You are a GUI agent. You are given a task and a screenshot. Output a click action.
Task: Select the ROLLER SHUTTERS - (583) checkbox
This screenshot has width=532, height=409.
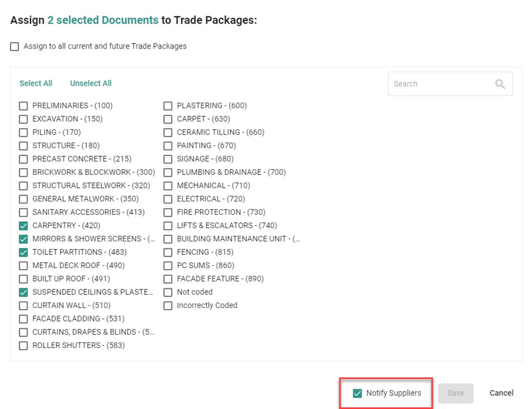tap(23, 346)
